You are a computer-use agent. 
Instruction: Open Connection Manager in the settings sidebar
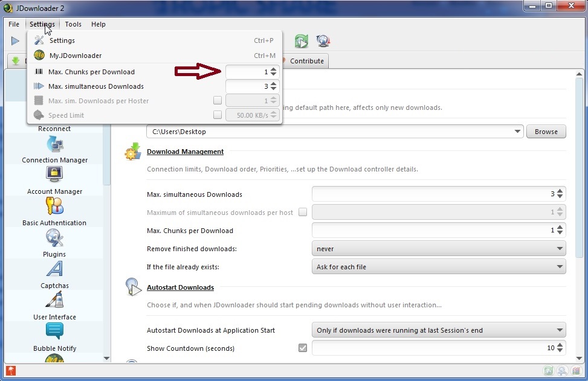click(x=55, y=150)
